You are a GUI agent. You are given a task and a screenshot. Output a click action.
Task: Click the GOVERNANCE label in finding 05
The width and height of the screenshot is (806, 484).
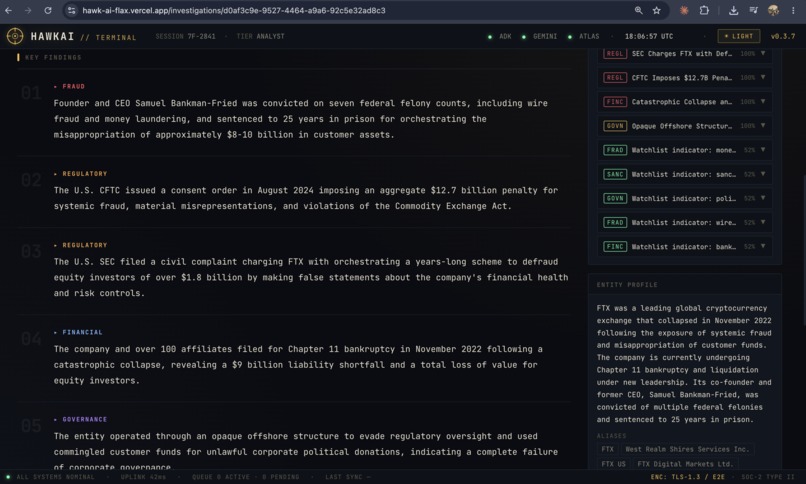click(85, 419)
